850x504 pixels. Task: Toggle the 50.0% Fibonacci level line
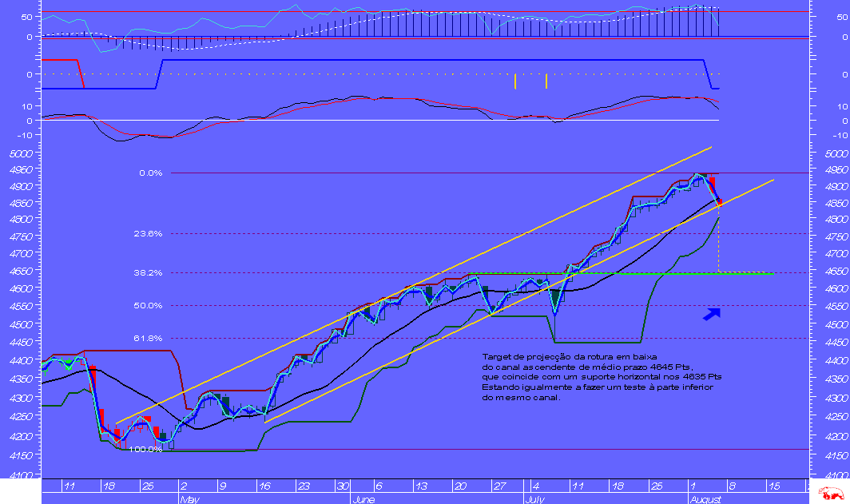399,305
